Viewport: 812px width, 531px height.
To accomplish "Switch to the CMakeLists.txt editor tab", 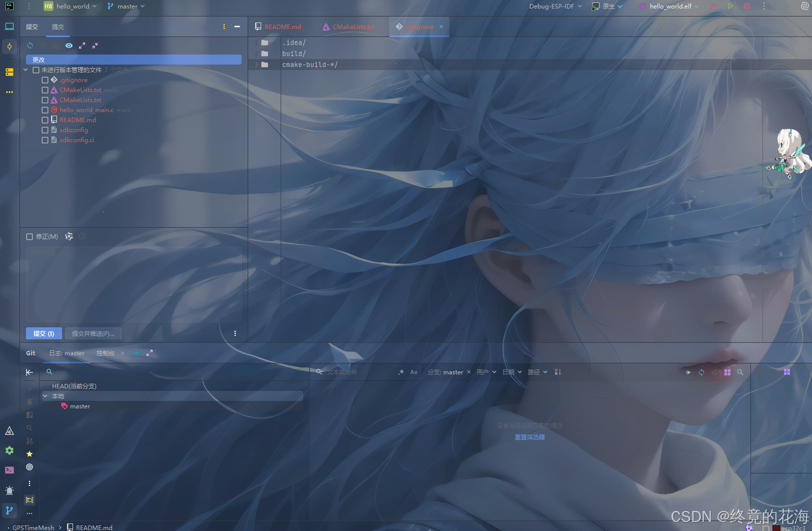I will pos(349,27).
